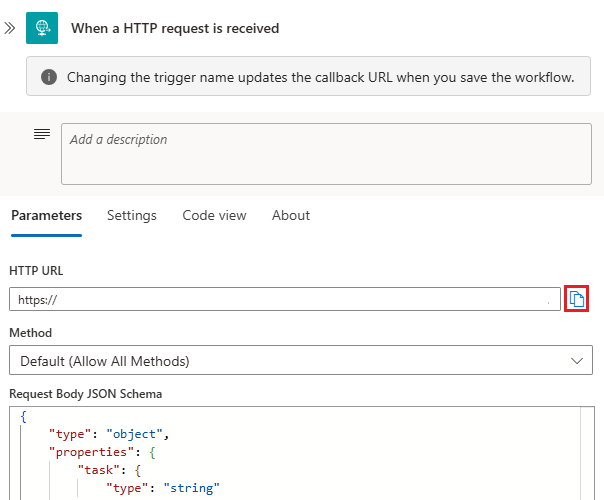
Task: Switch to the Parameters tab
Action: (46, 215)
